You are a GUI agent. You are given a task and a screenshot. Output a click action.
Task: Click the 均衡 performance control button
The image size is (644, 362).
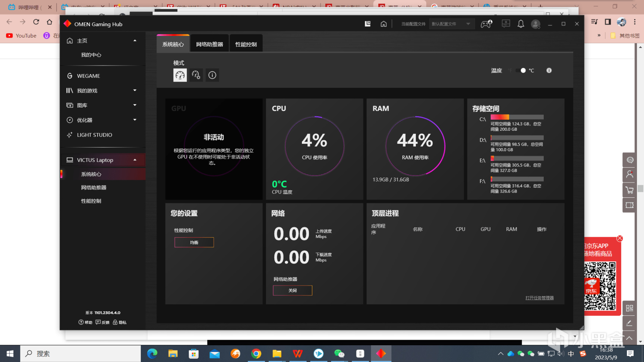coord(194,242)
